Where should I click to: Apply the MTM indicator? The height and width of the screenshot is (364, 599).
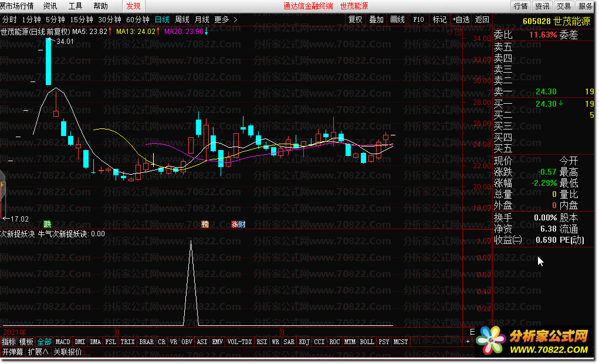point(350,342)
